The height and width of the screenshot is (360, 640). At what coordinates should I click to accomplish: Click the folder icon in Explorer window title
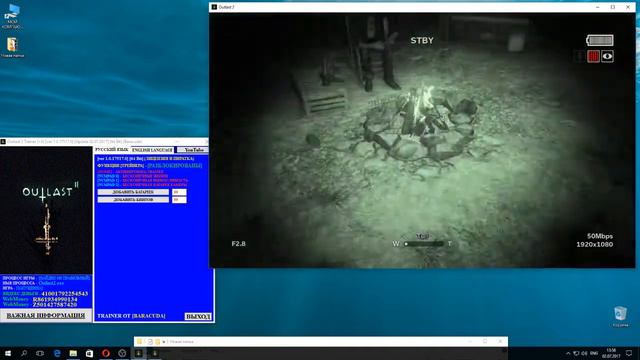tap(140, 342)
